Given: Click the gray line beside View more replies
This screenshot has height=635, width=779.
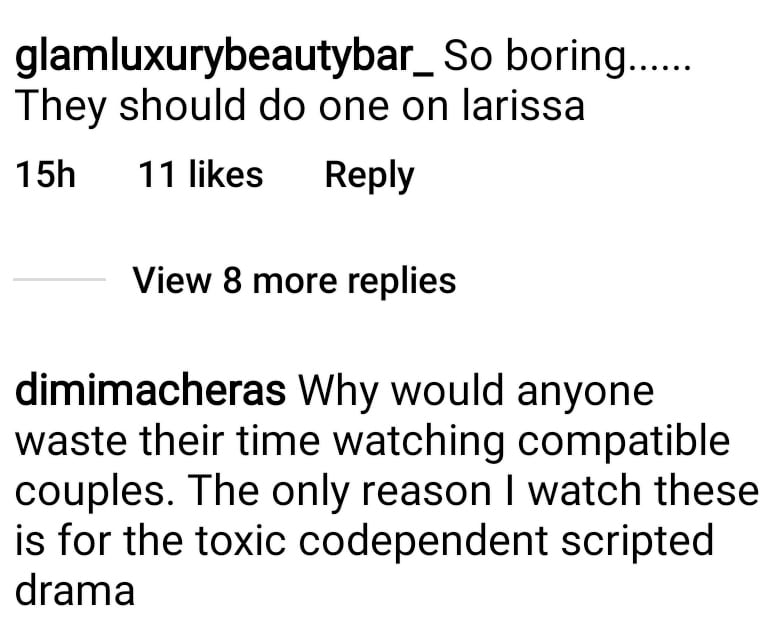Looking at the screenshot, I should pos(60,280).
